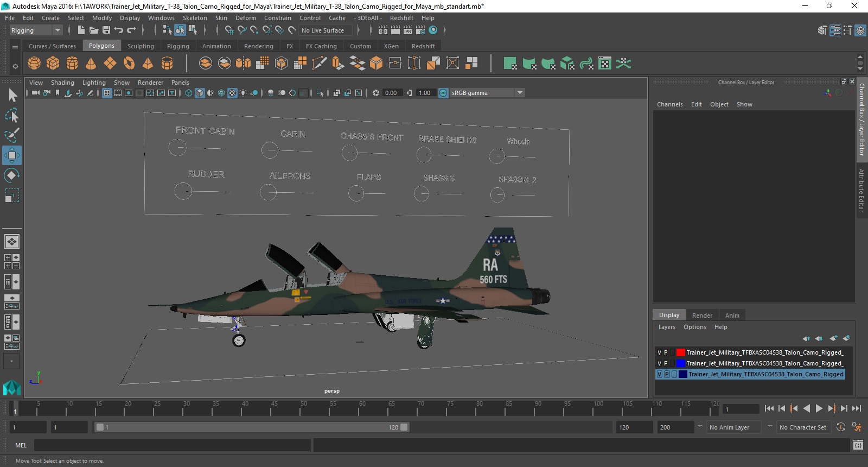Image resolution: width=868 pixels, height=467 pixels.
Task: Switch to the Sculpting shelf tab
Action: click(x=141, y=46)
